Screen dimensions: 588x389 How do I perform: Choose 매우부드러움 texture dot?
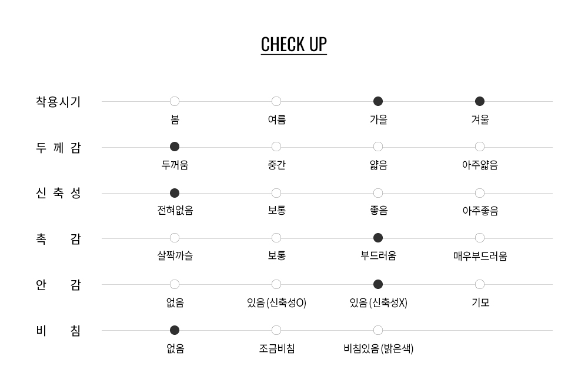(480, 238)
